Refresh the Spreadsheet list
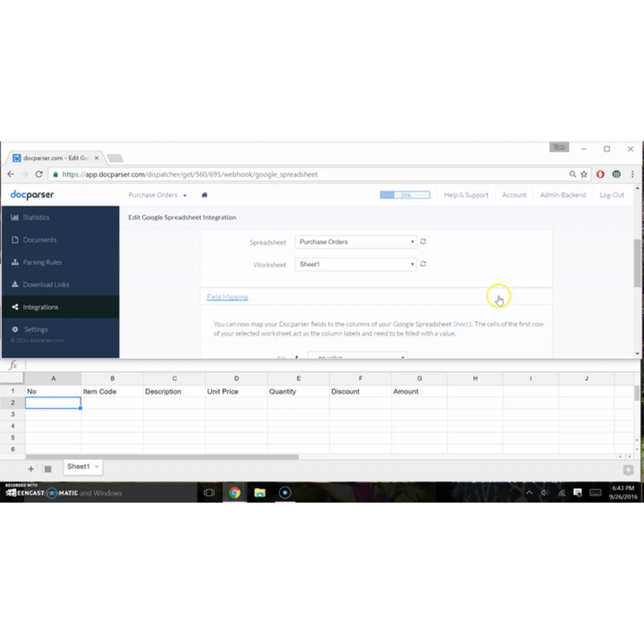This screenshot has width=644, height=644. click(423, 242)
